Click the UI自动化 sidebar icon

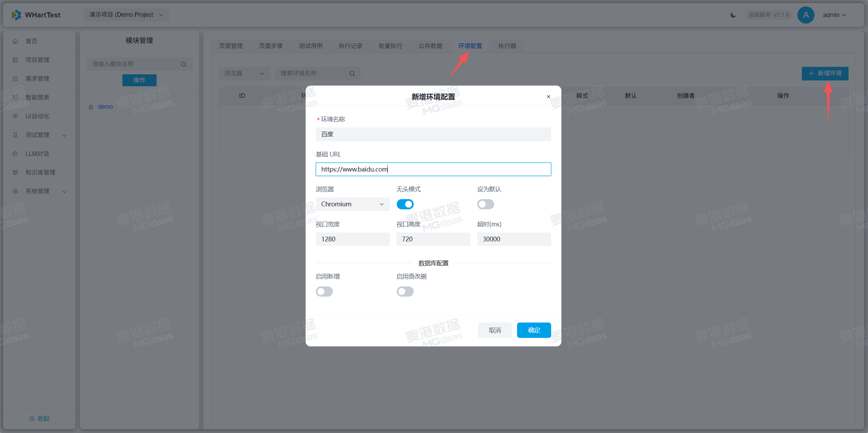(x=15, y=116)
